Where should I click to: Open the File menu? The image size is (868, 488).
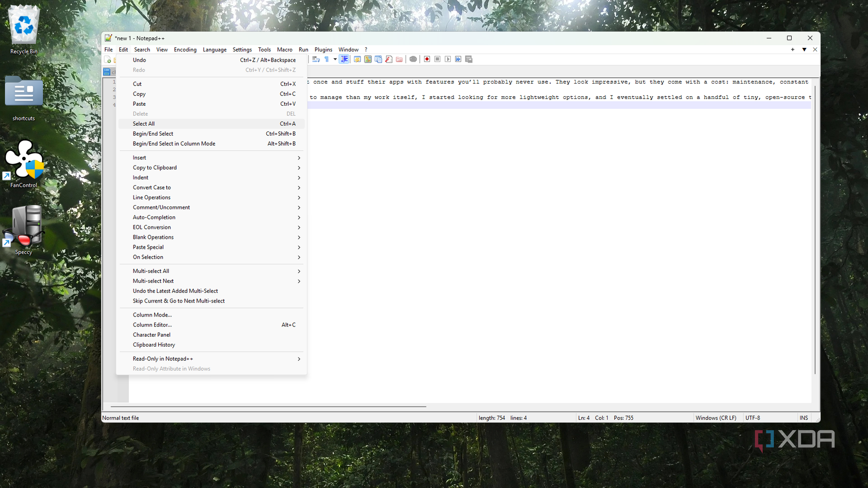point(108,49)
